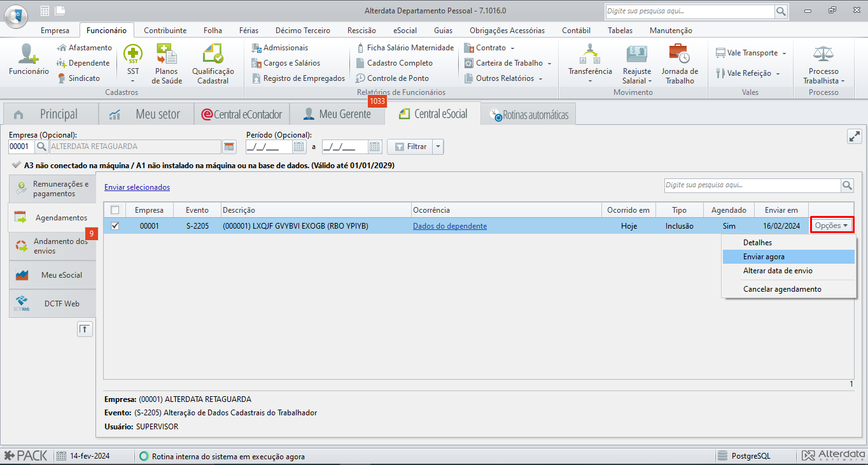Click the Empresa field search magnifier
868x465 pixels.
pos(41,147)
